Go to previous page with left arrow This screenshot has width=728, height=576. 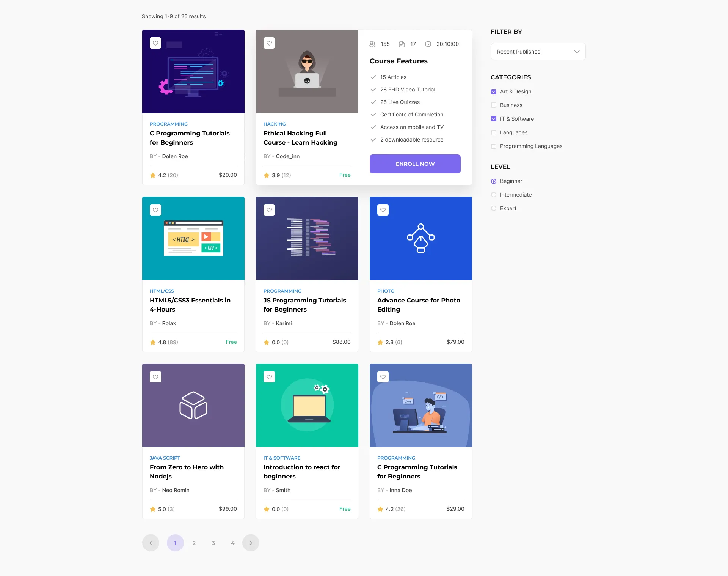(151, 543)
